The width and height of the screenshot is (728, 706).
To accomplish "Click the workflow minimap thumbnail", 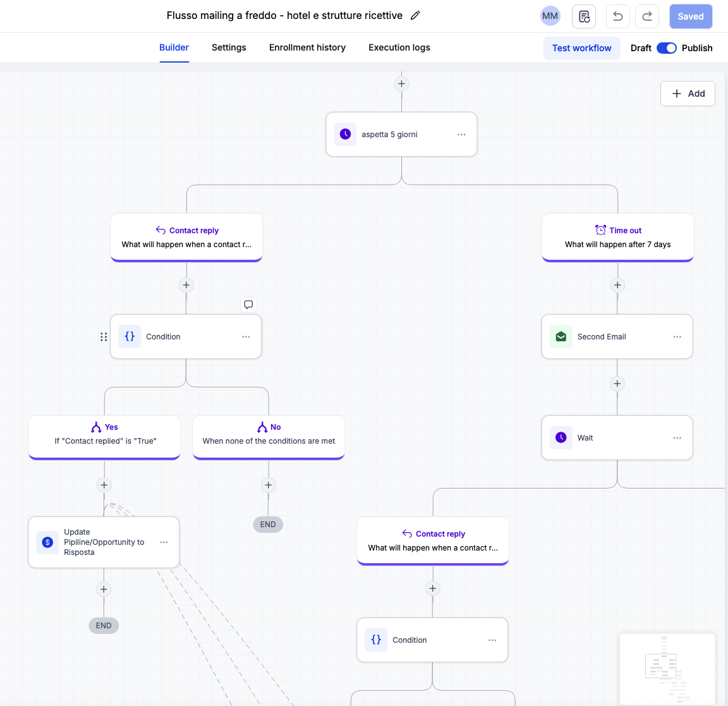I will click(667, 669).
